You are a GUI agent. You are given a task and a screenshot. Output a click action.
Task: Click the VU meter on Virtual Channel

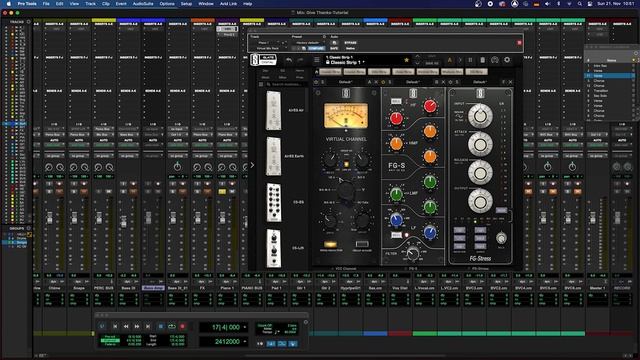coord(346,116)
